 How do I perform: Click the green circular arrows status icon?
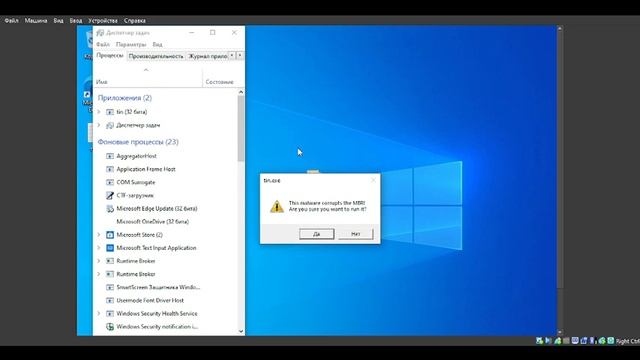pos(602,340)
